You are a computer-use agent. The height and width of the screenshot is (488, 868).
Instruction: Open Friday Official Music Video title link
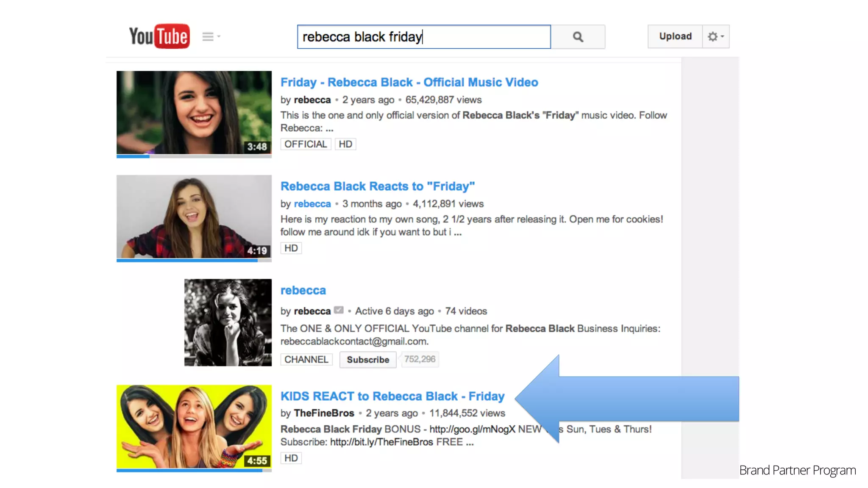[409, 82]
